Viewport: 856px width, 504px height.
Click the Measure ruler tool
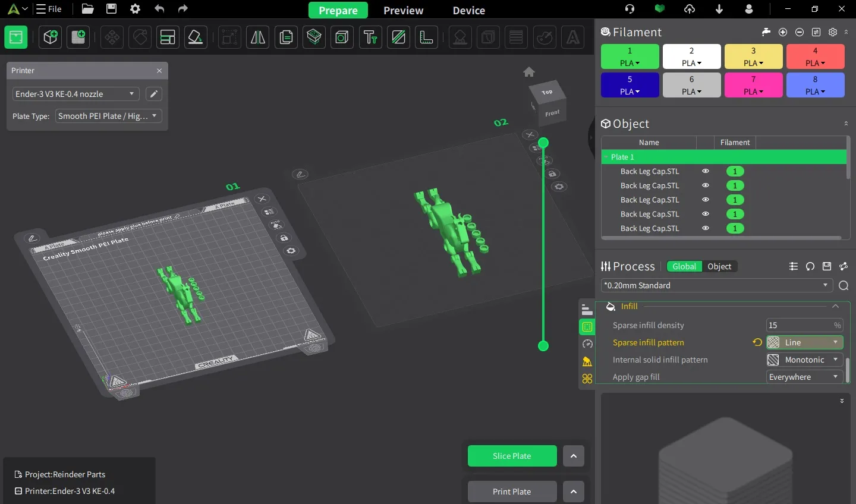426,37
